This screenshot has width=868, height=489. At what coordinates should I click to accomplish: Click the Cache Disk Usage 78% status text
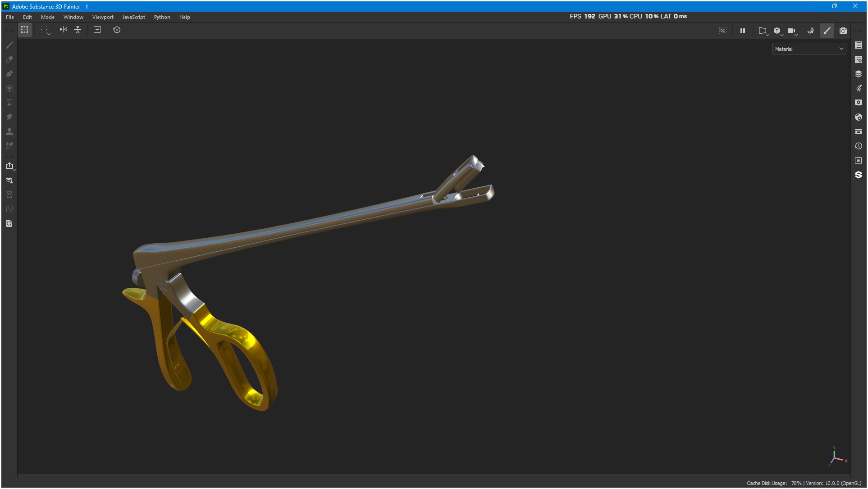coord(774,483)
